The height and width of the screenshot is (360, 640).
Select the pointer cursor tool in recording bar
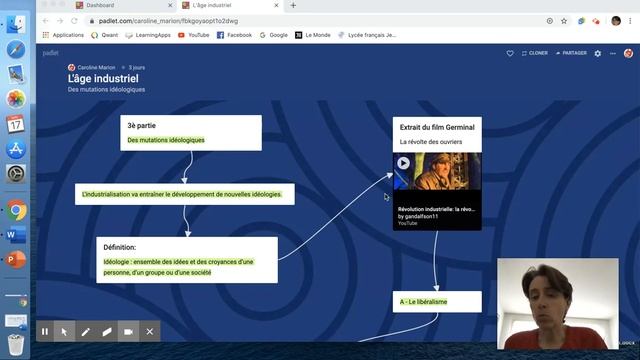64,331
